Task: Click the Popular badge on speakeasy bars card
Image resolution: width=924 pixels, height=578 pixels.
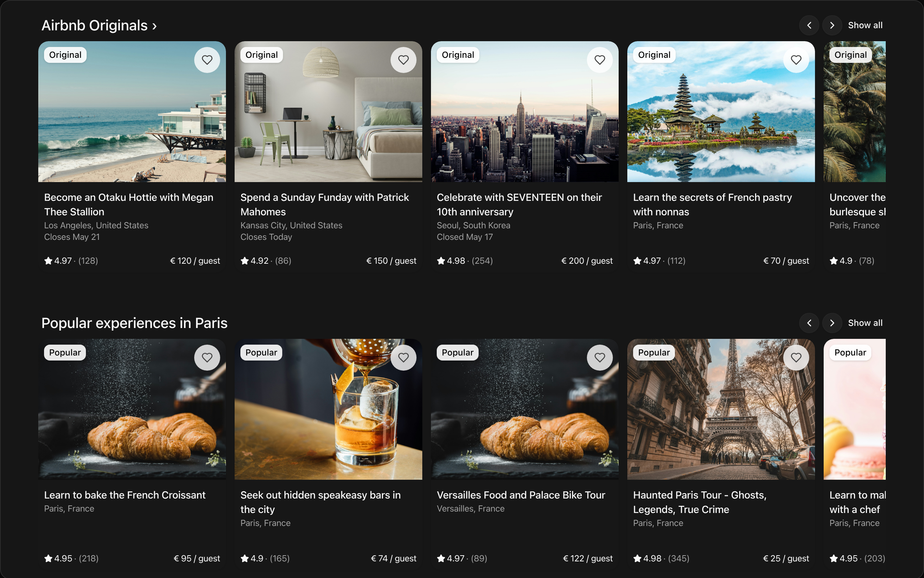Action: (x=261, y=353)
